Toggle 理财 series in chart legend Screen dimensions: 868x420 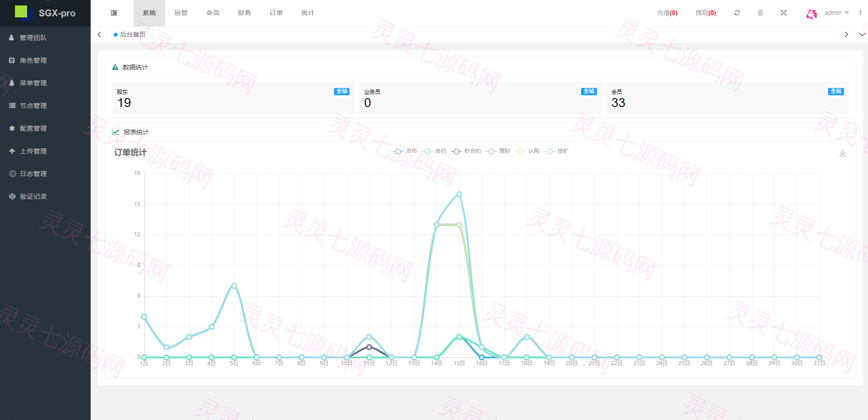[x=498, y=151]
